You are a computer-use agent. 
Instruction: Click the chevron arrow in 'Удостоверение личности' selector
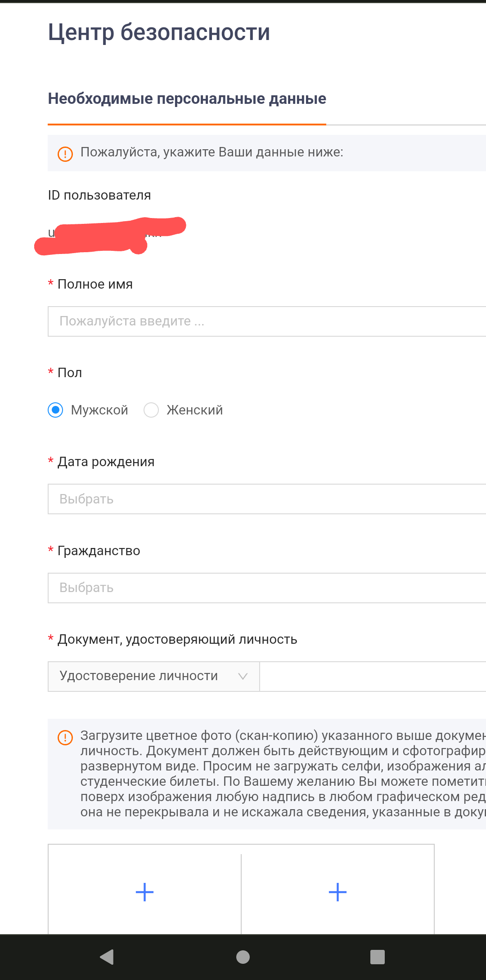point(243,677)
